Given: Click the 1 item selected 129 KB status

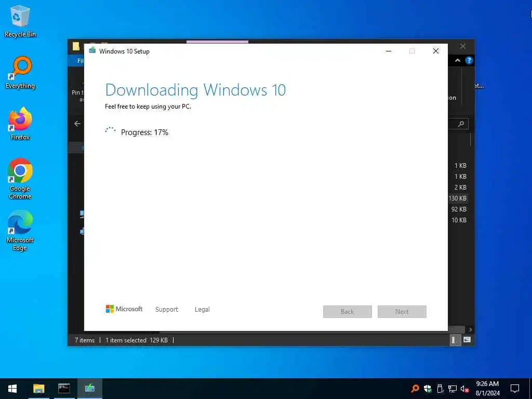Looking at the screenshot, I should (x=137, y=340).
